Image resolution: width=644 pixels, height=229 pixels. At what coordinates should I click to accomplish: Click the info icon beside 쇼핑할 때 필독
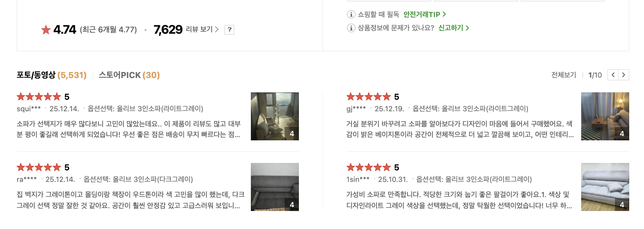351,14
